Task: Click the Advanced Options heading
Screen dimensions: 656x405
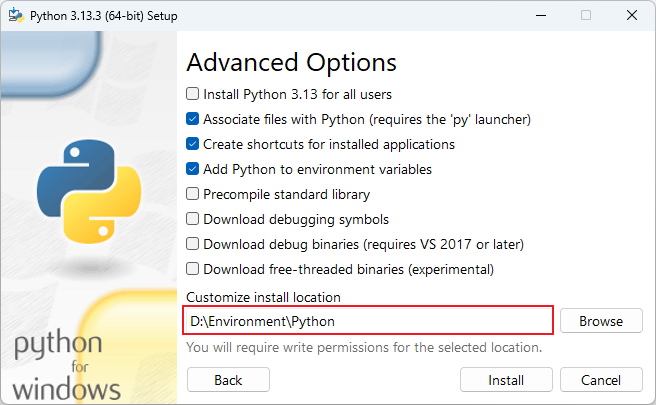Action: coord(292,62)
